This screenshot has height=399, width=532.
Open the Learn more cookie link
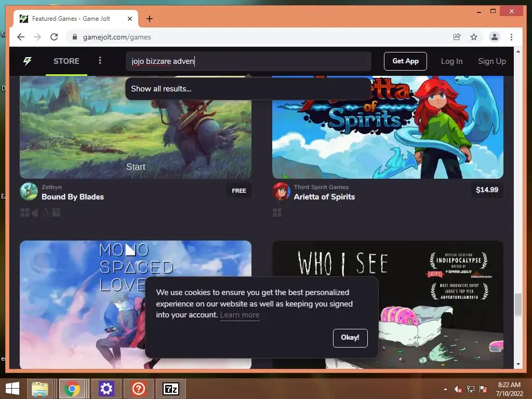tap(240, 315)
